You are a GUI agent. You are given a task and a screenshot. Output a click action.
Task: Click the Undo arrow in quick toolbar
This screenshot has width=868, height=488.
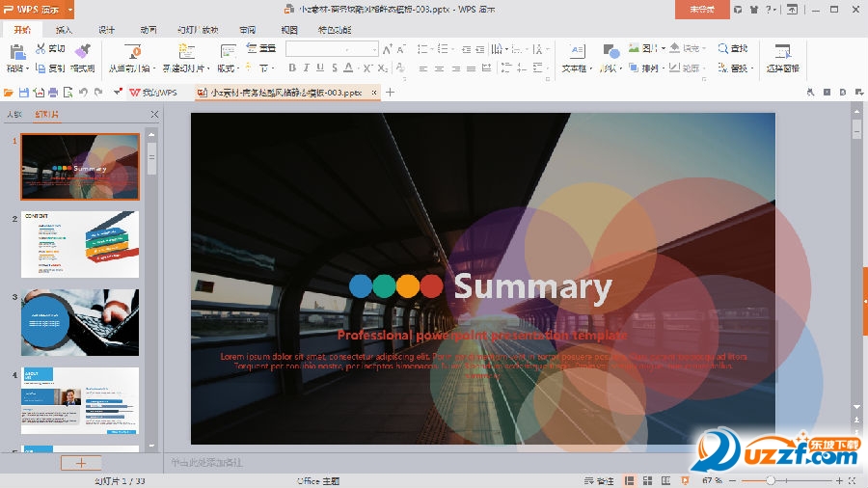(x=83, y=93)
